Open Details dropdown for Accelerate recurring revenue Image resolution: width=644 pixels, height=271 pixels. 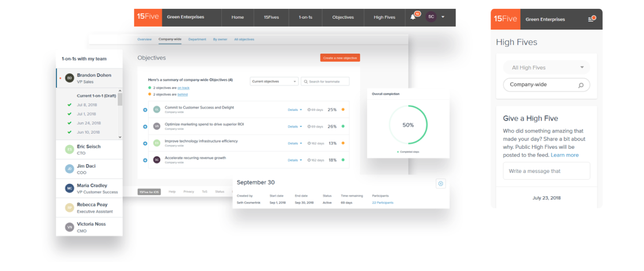tap(295, 160)
